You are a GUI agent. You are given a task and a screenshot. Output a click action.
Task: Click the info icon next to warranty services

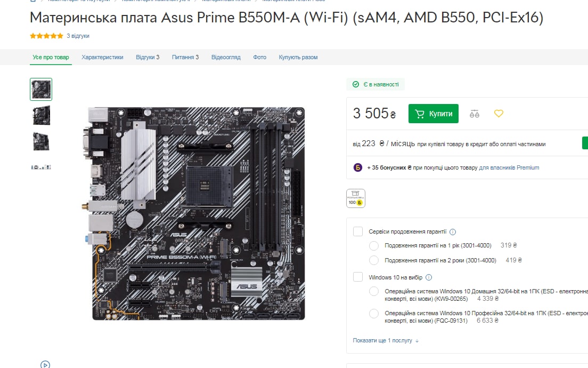(453, 232)
